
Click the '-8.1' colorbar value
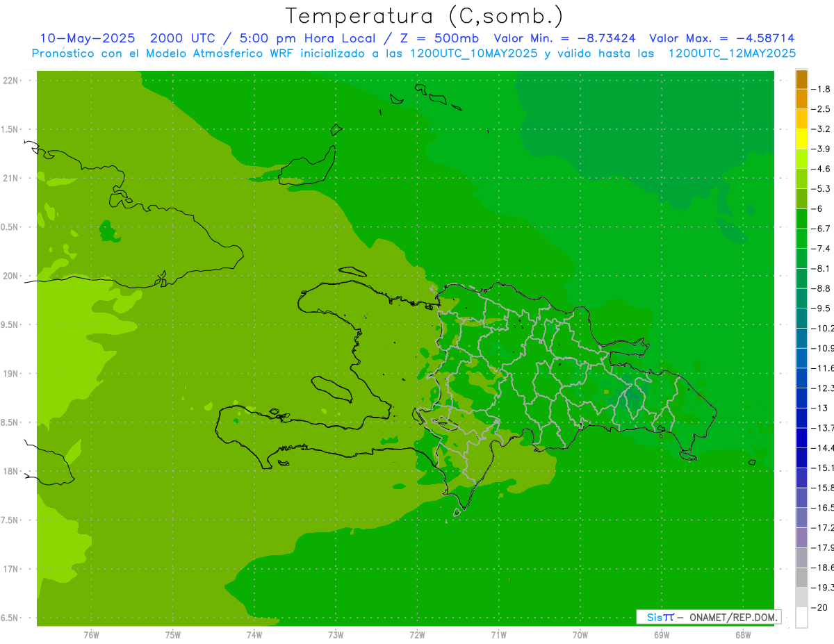click(x=822, y=268)
